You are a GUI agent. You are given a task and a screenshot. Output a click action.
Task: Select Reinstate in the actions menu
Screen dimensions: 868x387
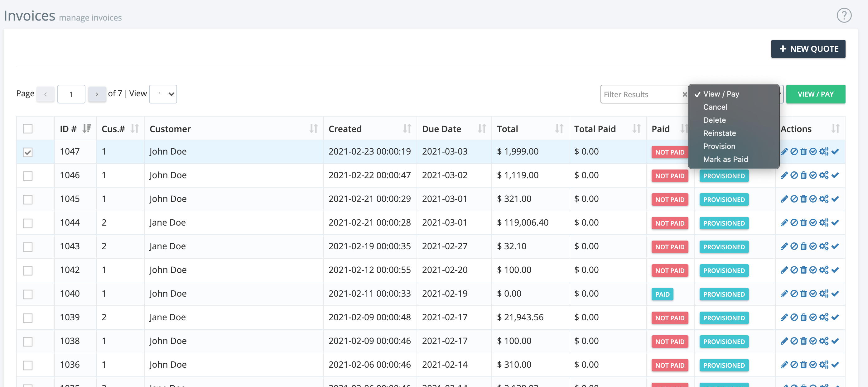pos(719,133)
